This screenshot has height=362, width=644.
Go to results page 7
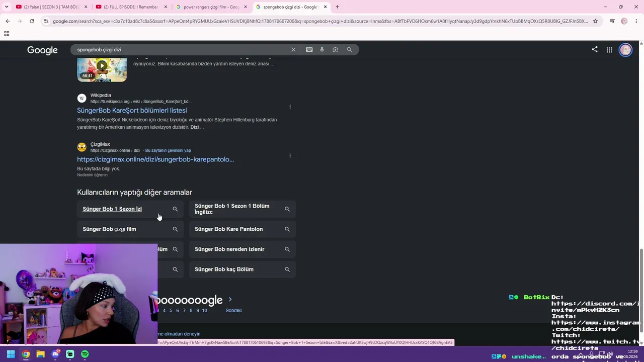click(184, 311)
